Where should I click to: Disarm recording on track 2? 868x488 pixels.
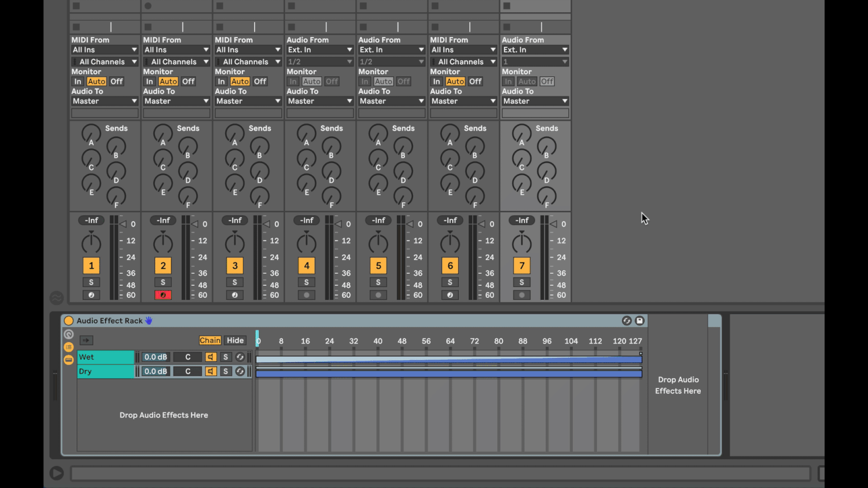(x=163, y=295)
